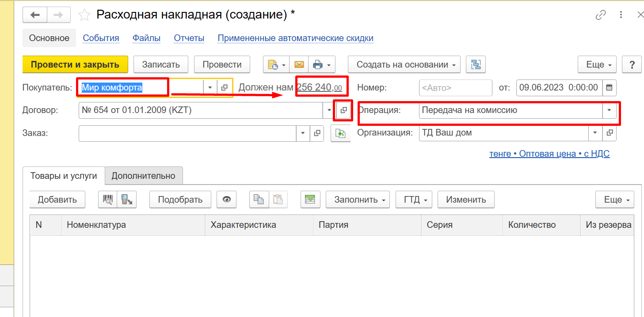Open the Создать на основании dropdown

pos(404,64)
